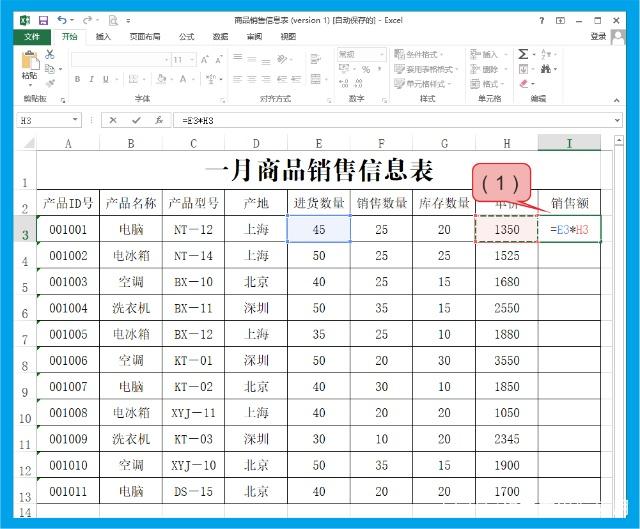This screenshot has width=640, height=529.
Task: Click inside the formula bar input
Action: pos(392,120)
